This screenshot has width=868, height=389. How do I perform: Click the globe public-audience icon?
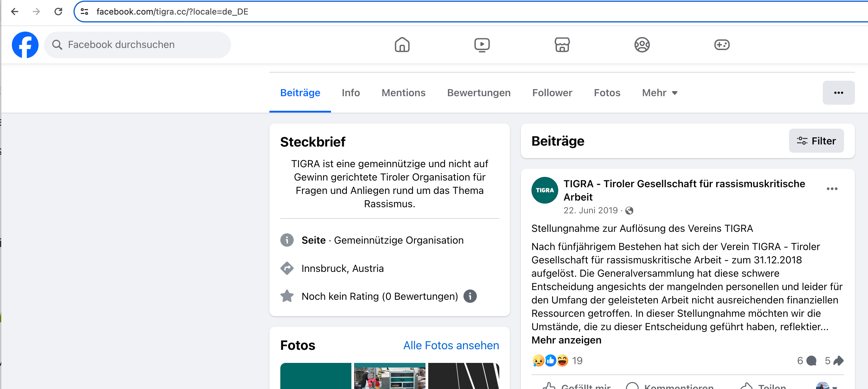629,211
